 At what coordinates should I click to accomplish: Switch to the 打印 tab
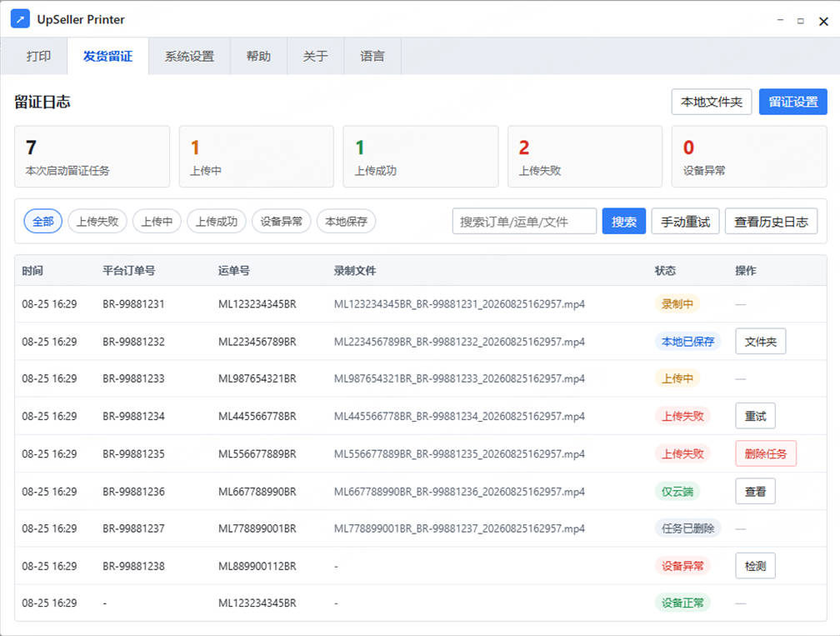[x=38, y=56]
